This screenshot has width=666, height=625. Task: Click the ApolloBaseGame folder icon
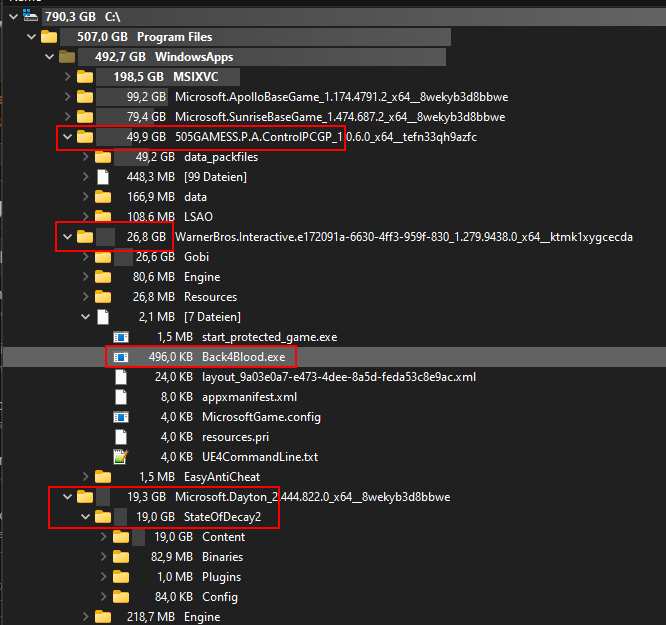click(85, 96)
